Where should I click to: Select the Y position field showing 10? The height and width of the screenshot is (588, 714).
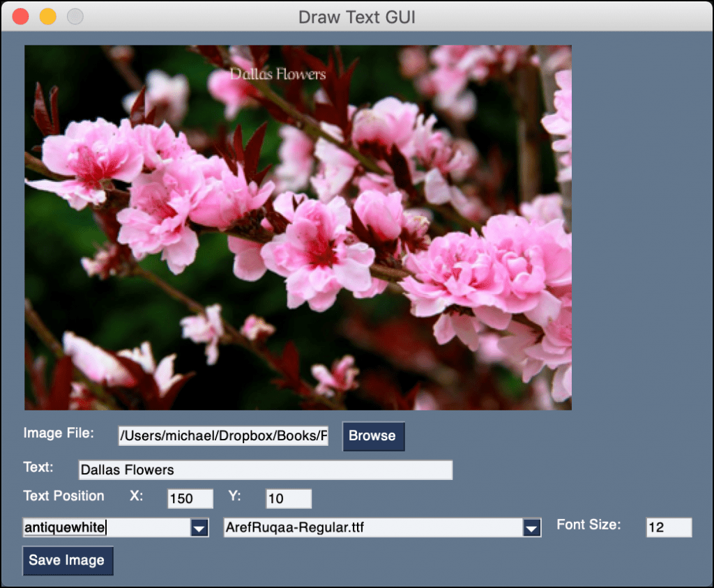point(289,498)
